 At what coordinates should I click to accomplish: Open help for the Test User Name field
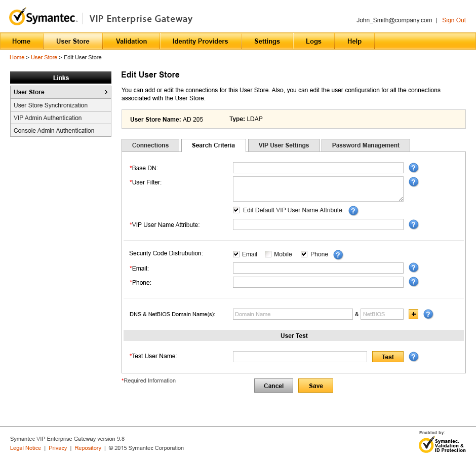[413, 357]
